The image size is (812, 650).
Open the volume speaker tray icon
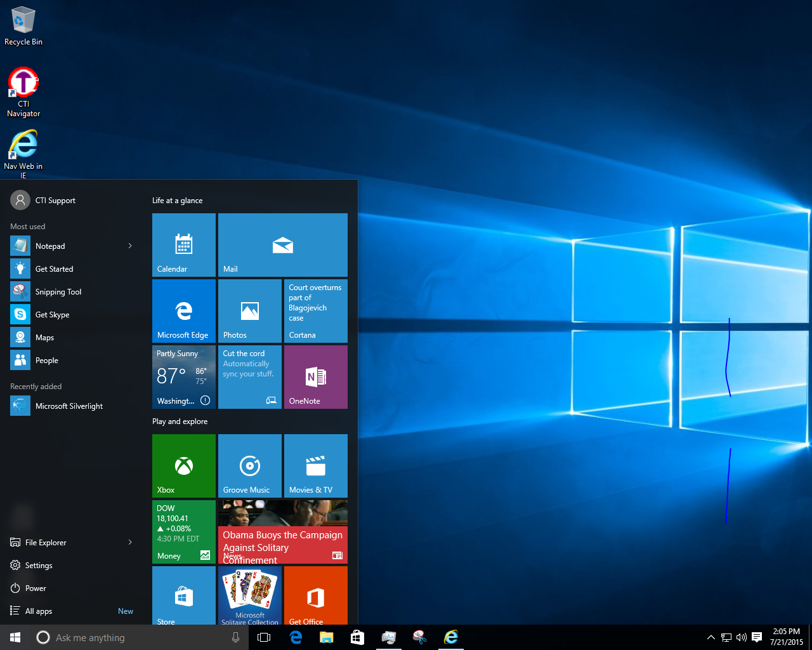pyautogui.click(x=741, y=637)
